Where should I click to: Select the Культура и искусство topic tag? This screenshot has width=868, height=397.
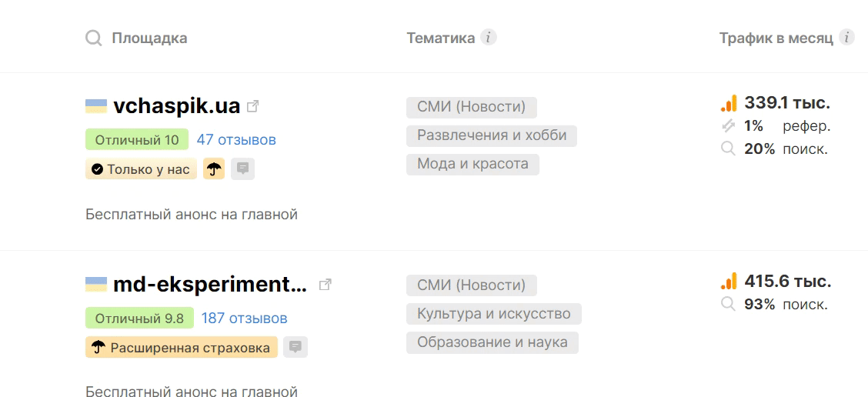[493, 314]
